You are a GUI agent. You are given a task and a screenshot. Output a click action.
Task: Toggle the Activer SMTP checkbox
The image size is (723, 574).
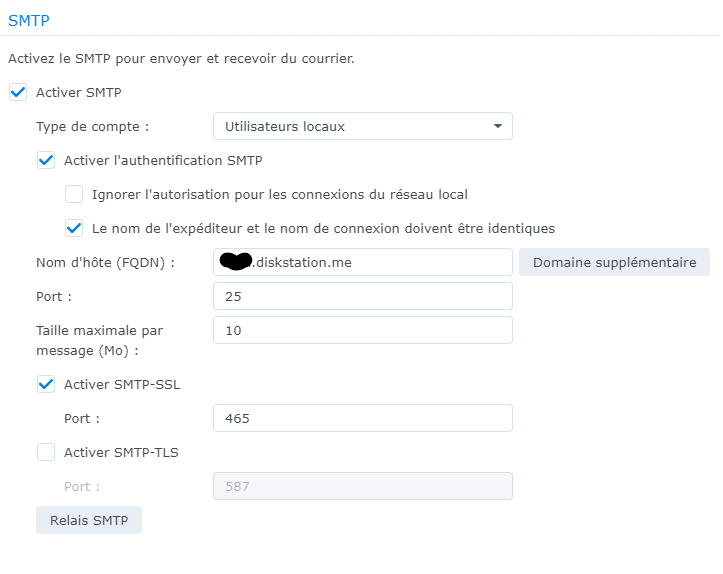click(17, 92)
